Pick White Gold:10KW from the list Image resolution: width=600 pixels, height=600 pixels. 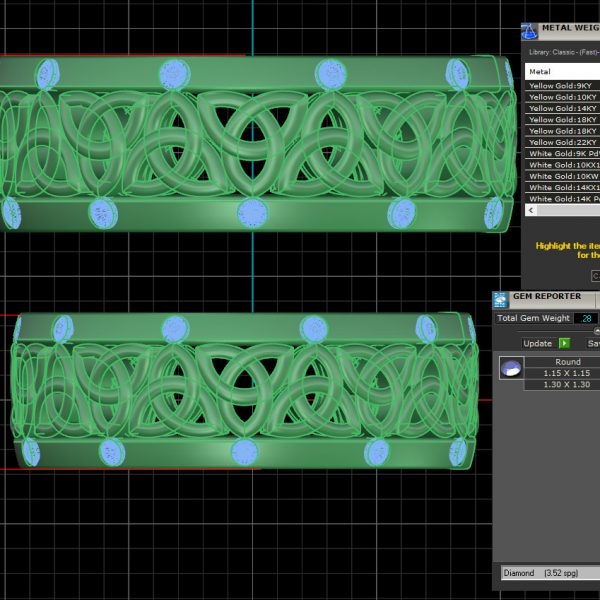(561, 176)
